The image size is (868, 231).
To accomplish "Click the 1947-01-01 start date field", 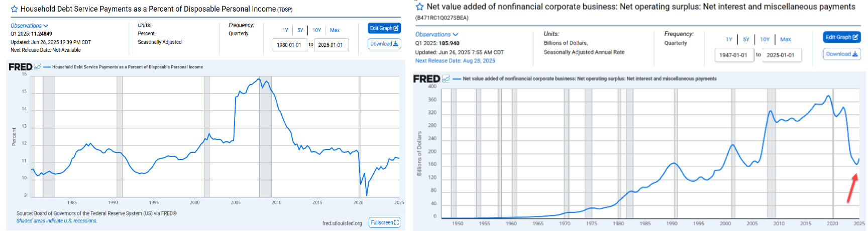I will (733, 55).
